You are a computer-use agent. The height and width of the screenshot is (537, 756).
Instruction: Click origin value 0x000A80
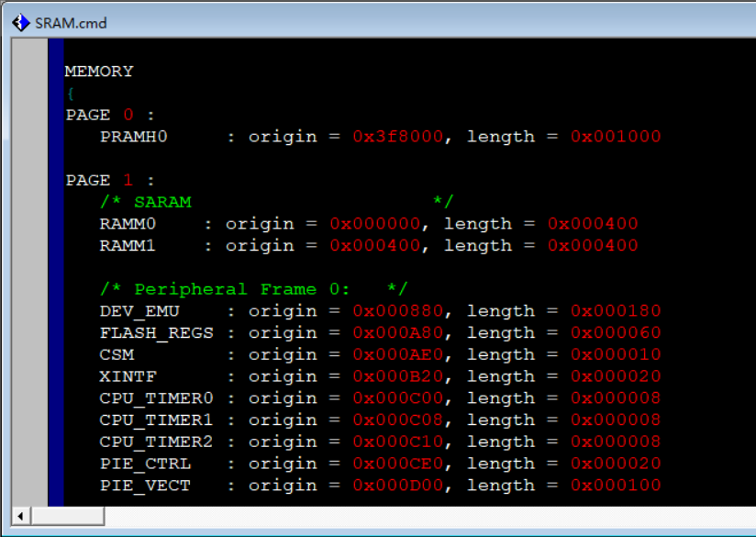coord(398,333)
